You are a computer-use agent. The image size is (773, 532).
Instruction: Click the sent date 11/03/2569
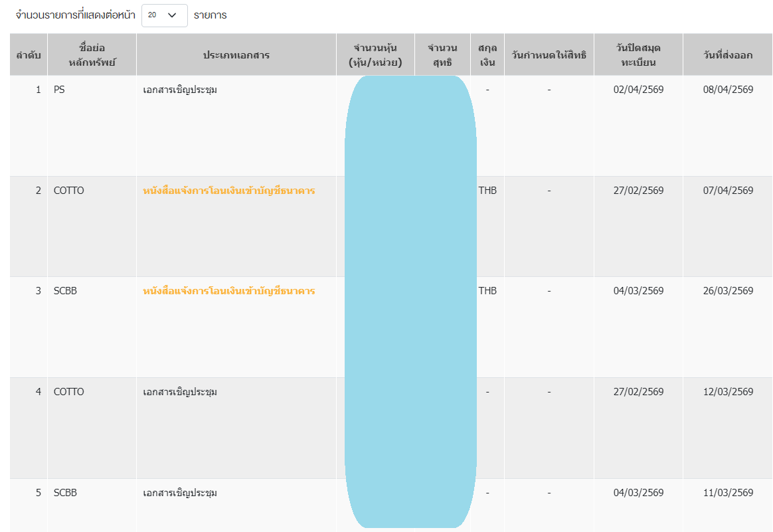728,493
